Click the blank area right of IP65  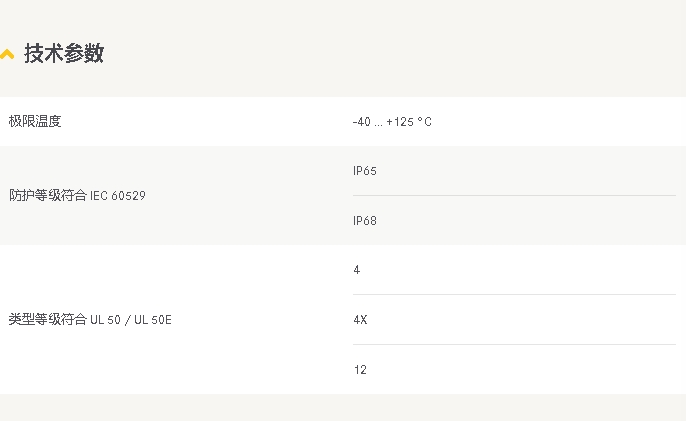coord(525,171)
